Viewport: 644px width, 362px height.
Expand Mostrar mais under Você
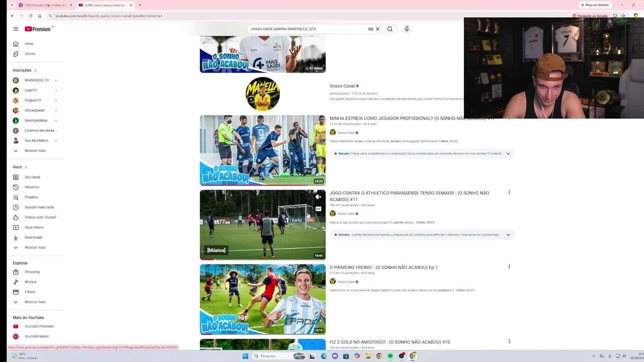point(35,247)
